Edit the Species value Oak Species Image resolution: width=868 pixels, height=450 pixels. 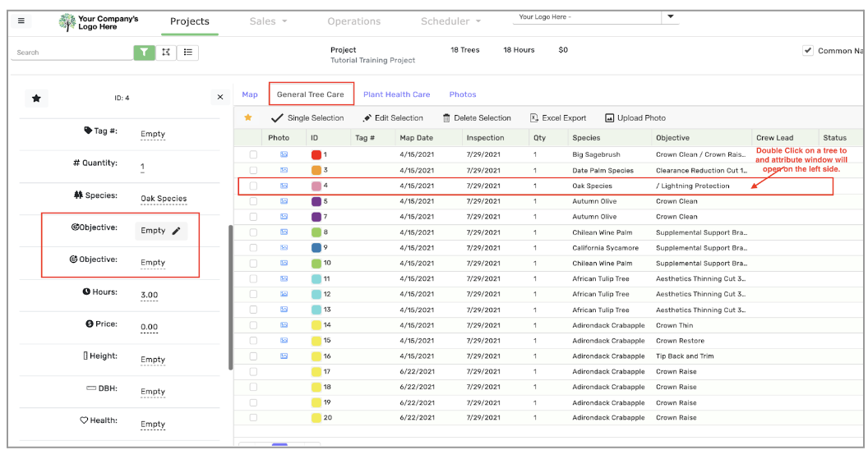pyautogui.click(x=164, y=199)
